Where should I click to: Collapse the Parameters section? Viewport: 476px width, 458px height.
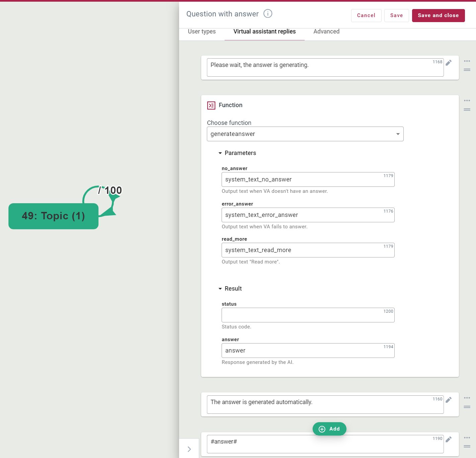coord(220,153)
